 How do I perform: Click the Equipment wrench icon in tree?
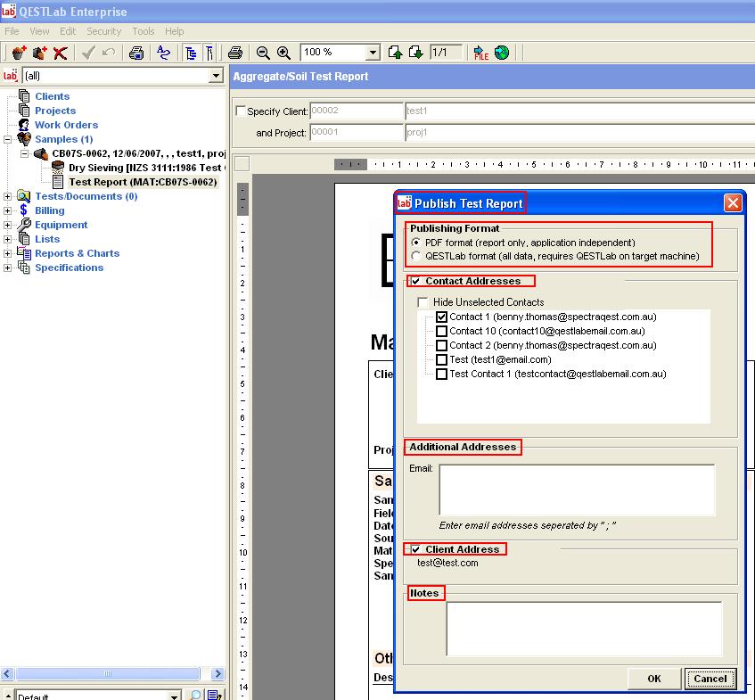[x=23, y=225]
